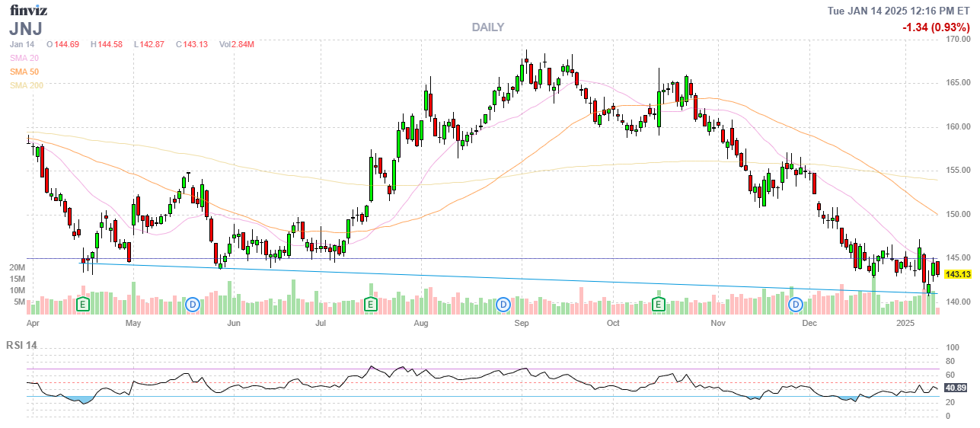Click the May dividend 'D' marker
Image resolution: width=980 pixels, height=428 pixels.
pyautogui.click(x=193, y=305)
